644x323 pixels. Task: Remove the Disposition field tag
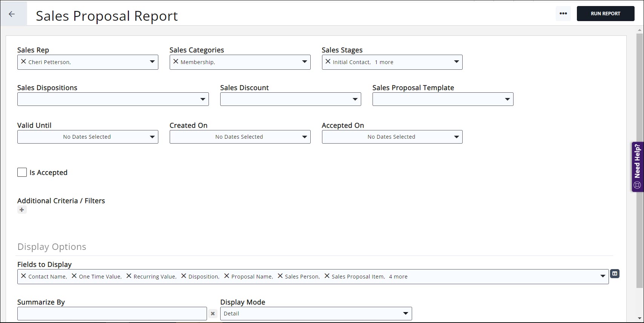(184, 276)
